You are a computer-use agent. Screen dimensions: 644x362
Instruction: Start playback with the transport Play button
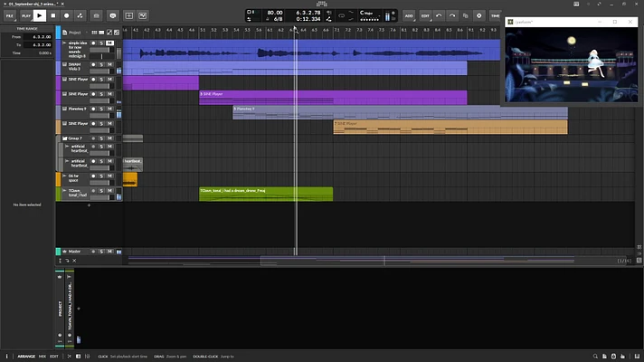point(40,15)
